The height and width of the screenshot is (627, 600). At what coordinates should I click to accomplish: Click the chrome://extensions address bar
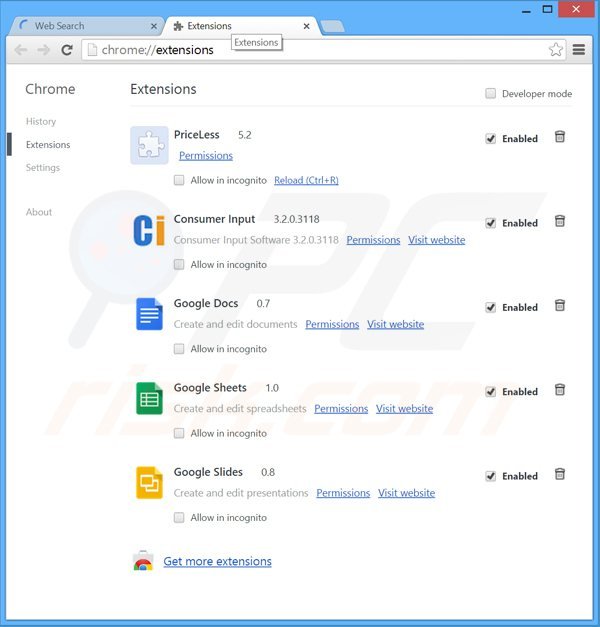(x=324, y=50)
